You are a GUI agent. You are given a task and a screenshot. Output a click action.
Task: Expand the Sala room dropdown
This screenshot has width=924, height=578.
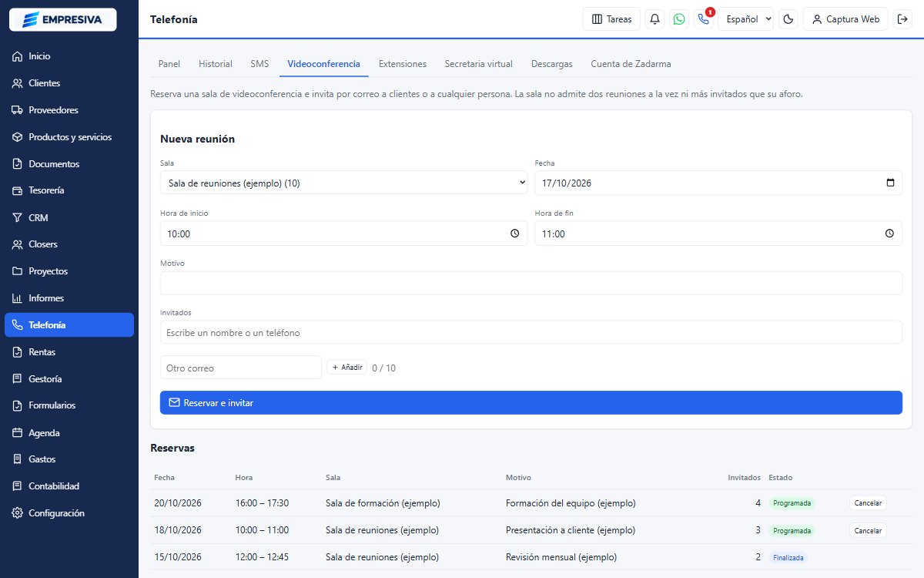pos(343,183)
